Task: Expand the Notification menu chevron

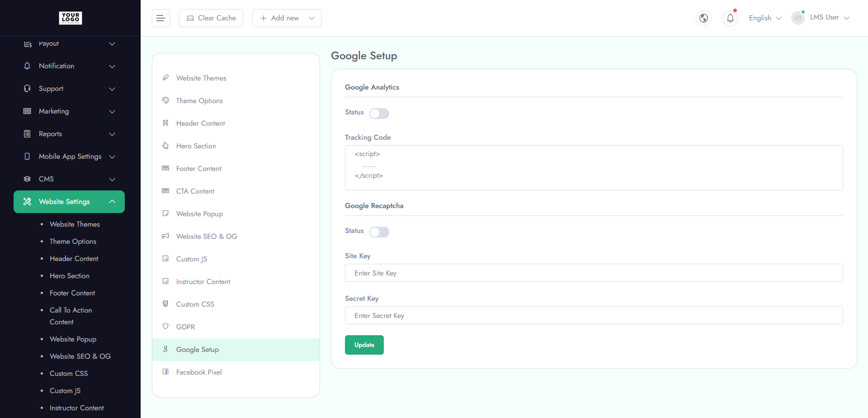Action: click(112, 66)
